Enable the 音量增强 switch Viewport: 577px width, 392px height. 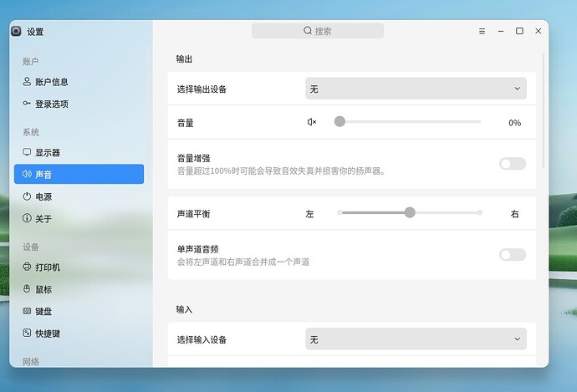point(513,164)
